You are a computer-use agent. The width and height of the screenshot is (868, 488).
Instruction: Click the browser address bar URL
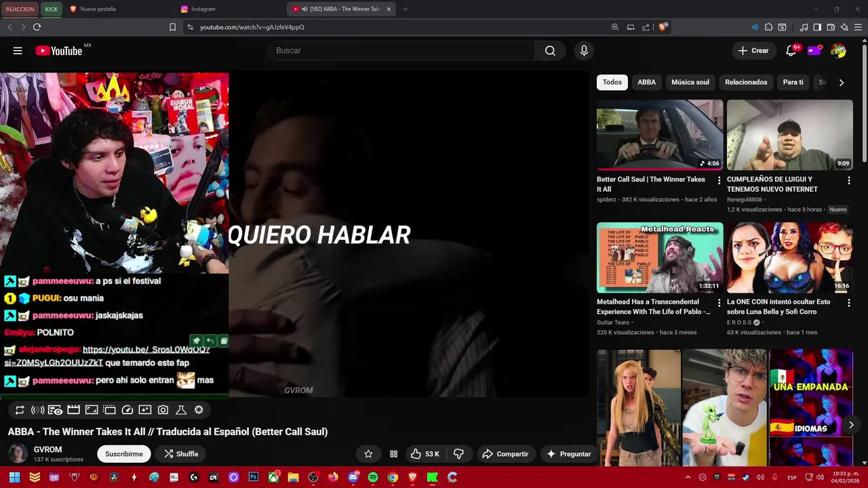(x=252, y=27)
